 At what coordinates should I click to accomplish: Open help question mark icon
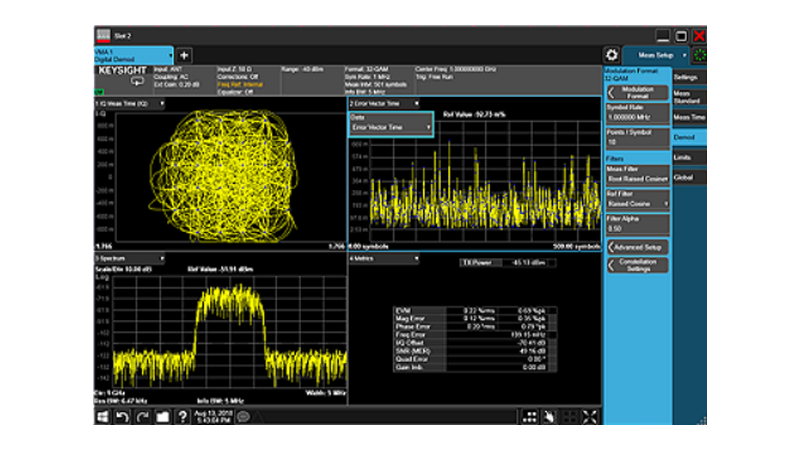[183, 416]
